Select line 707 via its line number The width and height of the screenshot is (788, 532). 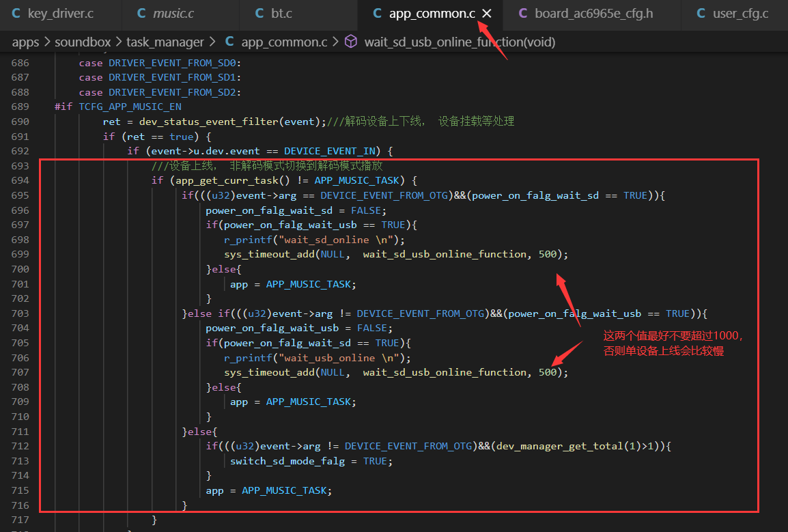pos(20,373)
